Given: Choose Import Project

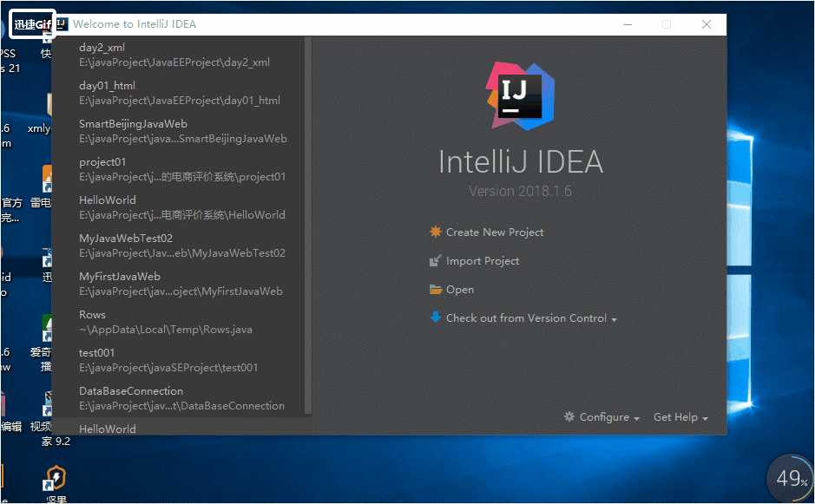Looking at the screenshot, I should coord(483,261).
